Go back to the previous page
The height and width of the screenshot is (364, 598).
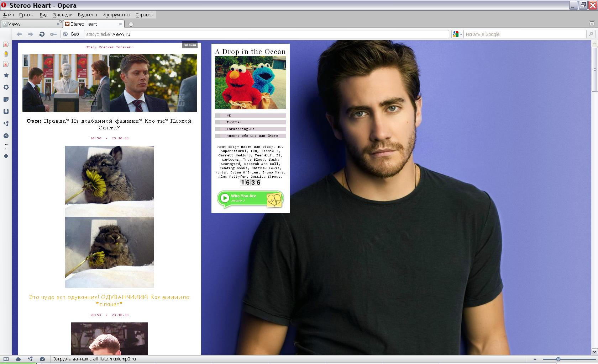tap(19, 34)
